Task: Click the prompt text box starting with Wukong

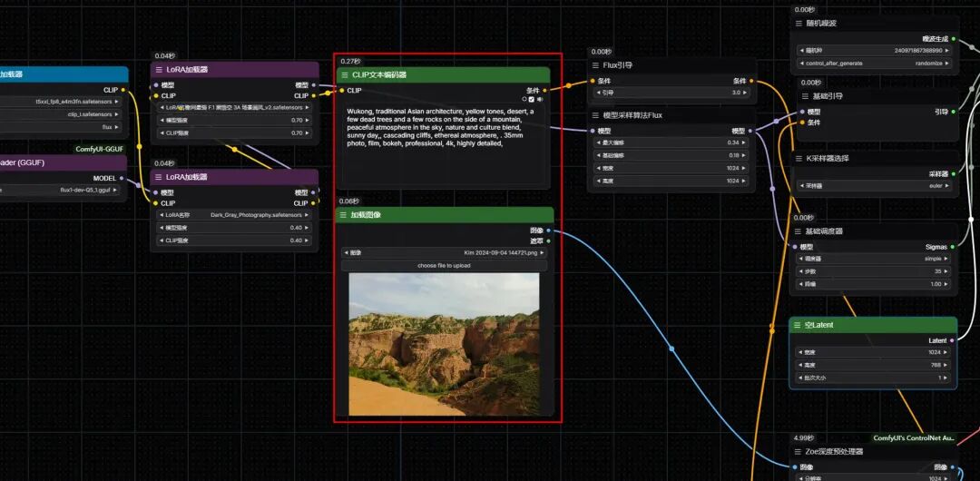Action: coord(444,145)
